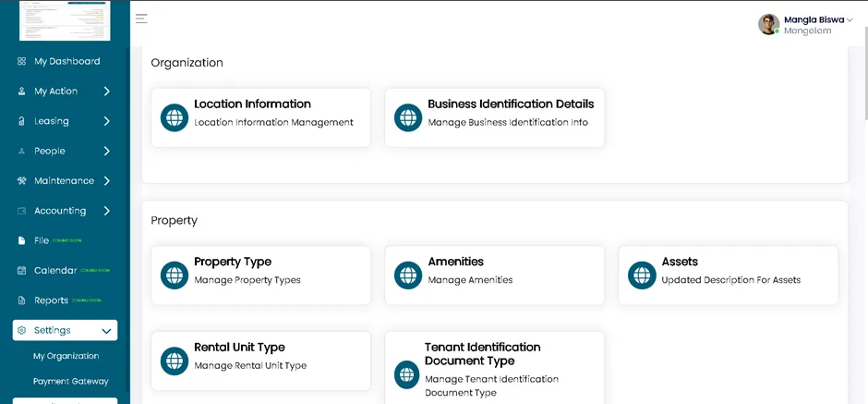Click the hamburger menu icon
Viewport: 868px width, 404px height.
[141, 18]
